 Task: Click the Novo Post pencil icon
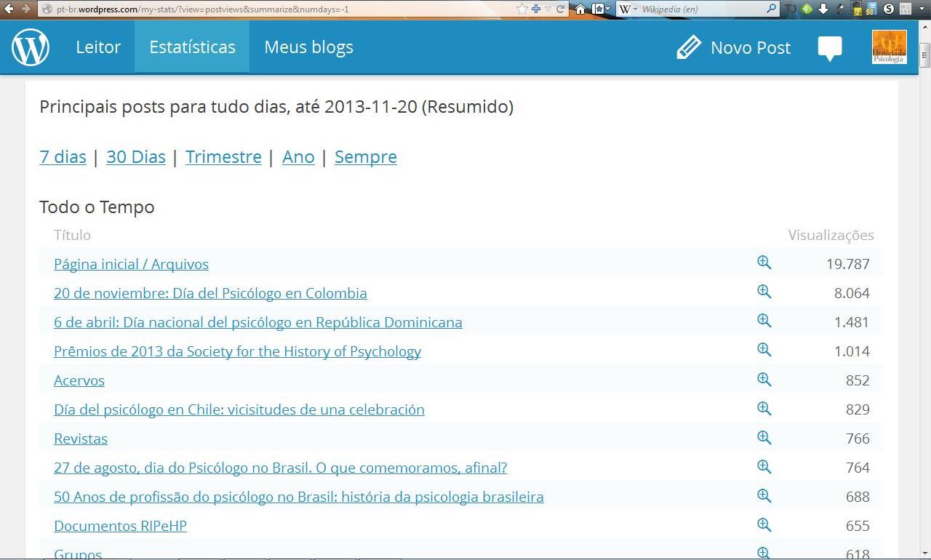click(688, 47)
